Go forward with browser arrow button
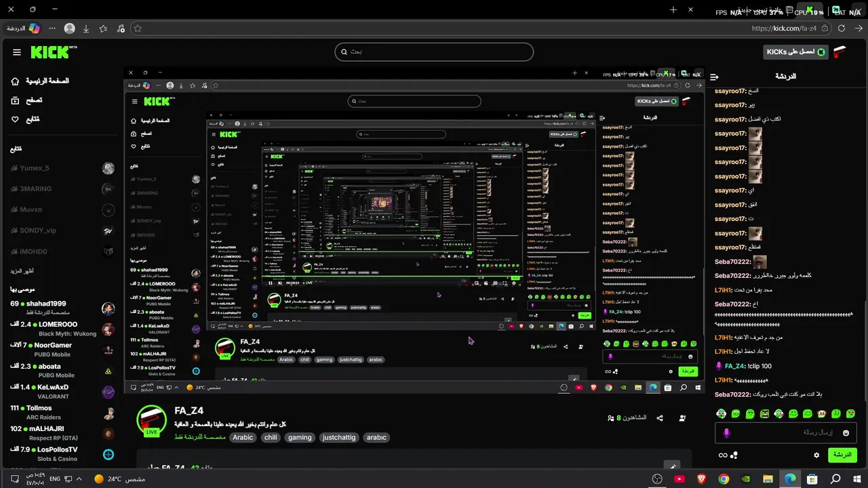The width and height of the screenshot is (868, 488). [x=858, y=28]
